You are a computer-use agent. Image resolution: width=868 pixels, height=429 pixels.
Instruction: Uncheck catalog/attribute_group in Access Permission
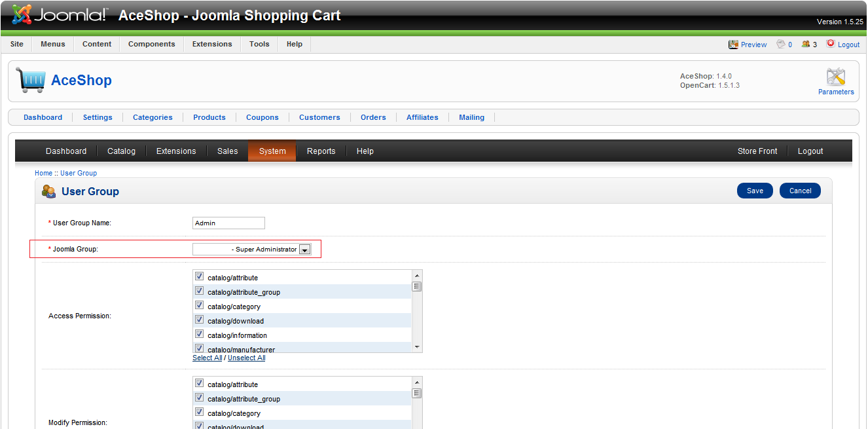(200, 291)
